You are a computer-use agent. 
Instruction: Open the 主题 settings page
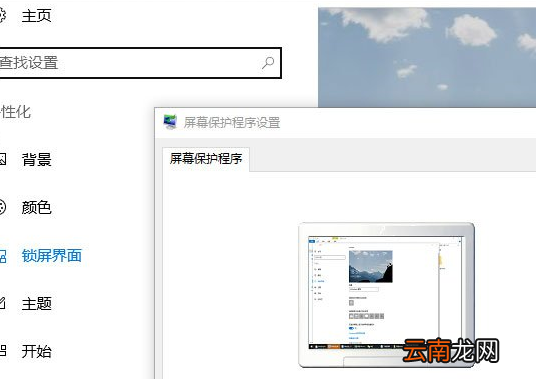click(x=36, y=303)
